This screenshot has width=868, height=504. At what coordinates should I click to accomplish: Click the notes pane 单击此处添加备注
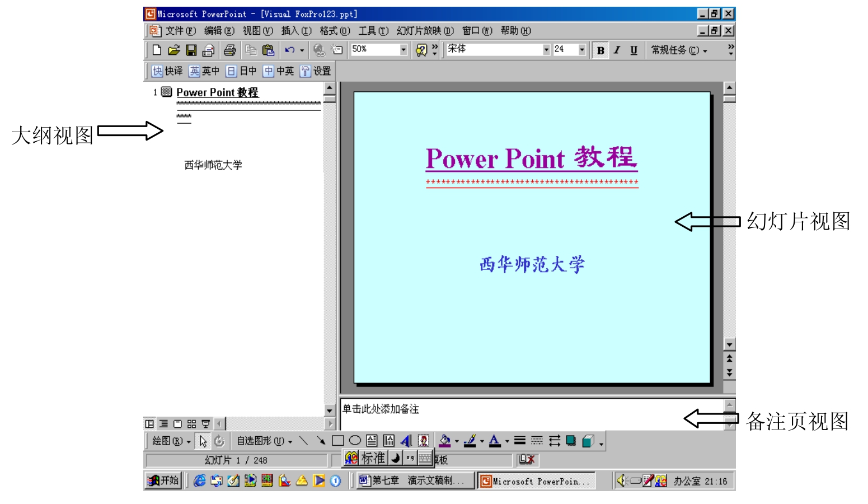381,409
